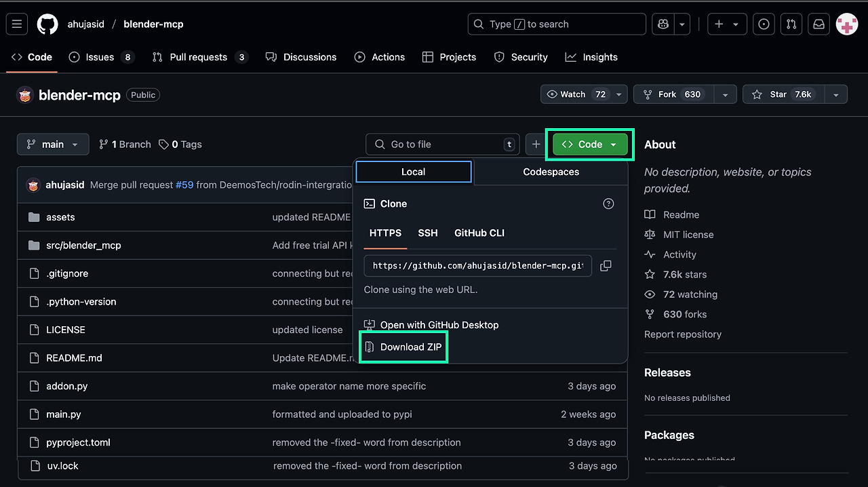The width and height of the screenshot is (868, 487).
Task: Open the Insights tab
Action: click(x=591, y=57)
